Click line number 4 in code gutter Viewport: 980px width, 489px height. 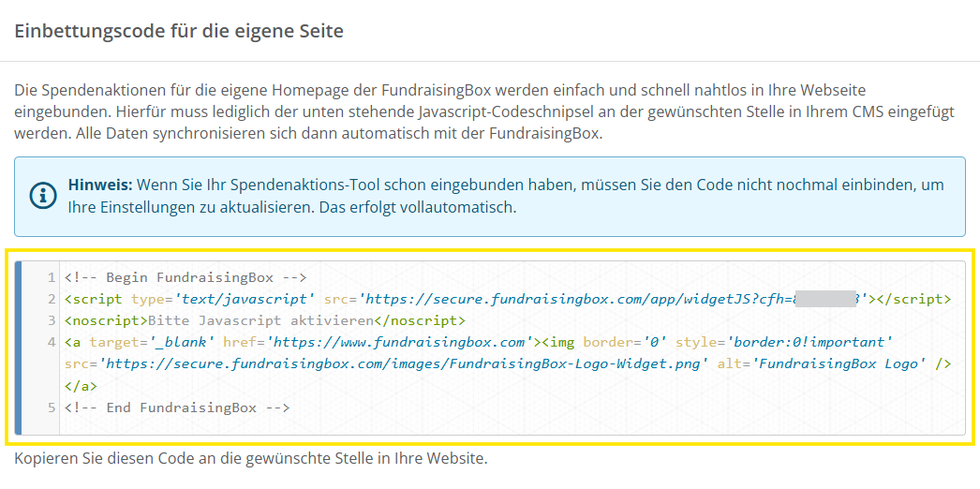(52, 342)
